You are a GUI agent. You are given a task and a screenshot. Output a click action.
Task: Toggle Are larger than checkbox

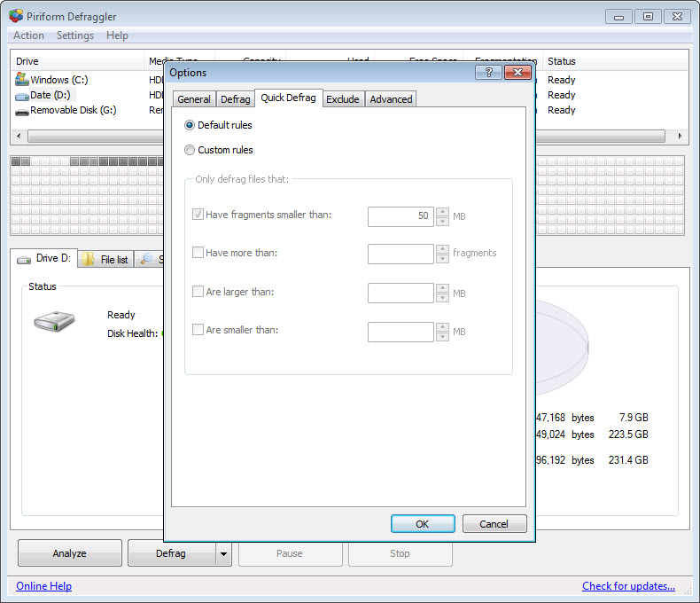[198, 291]
